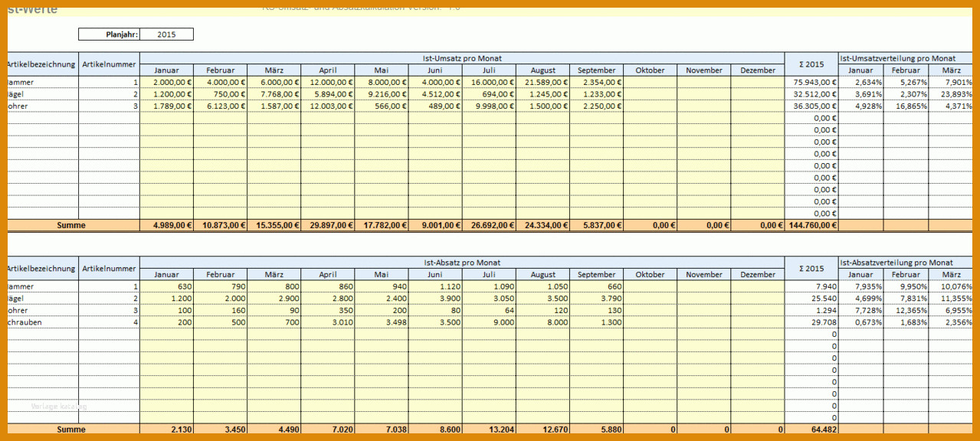
Task: Click the Absatz Summe total 64.482
Action: point(811,430)
